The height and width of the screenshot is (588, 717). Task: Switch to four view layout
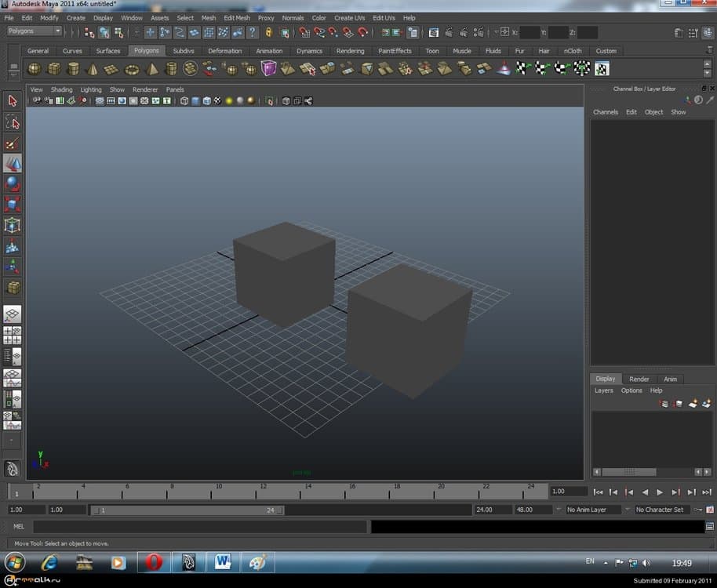(13, 336)
